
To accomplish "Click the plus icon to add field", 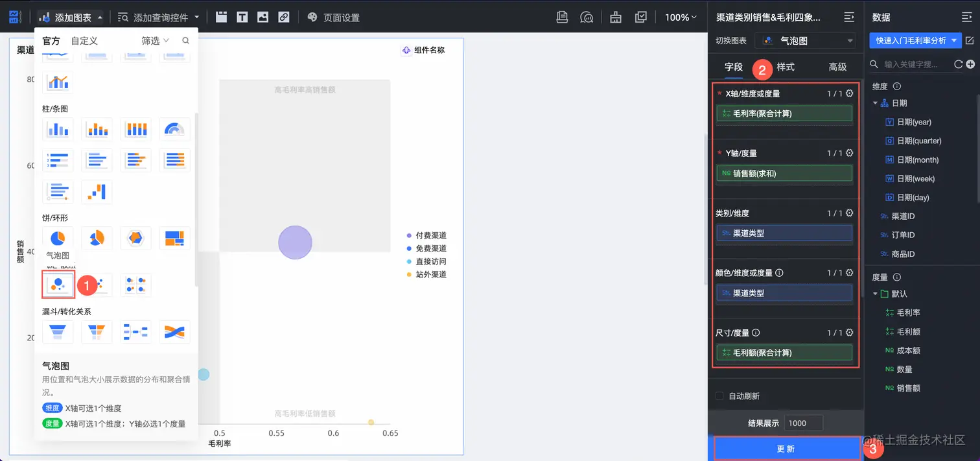I will (970, 64).
